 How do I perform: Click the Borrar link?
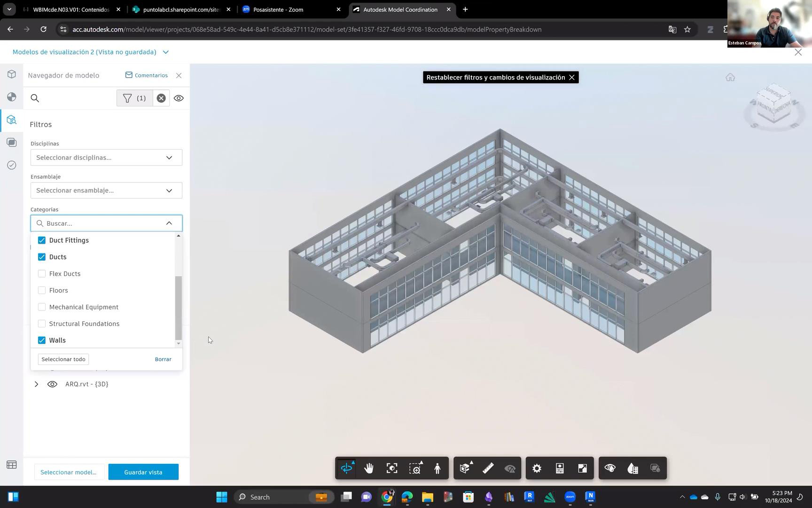tap(163, 359)
